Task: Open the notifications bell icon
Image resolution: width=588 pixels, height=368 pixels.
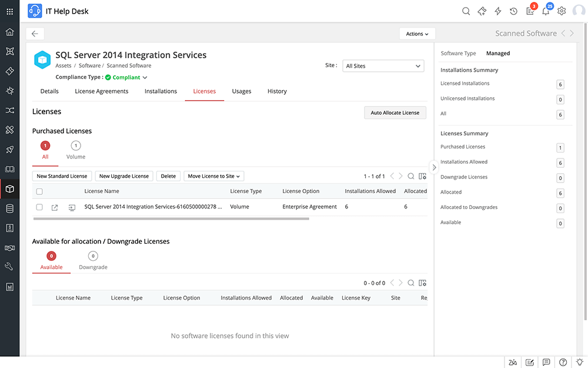Action: (x=546, y=11)
